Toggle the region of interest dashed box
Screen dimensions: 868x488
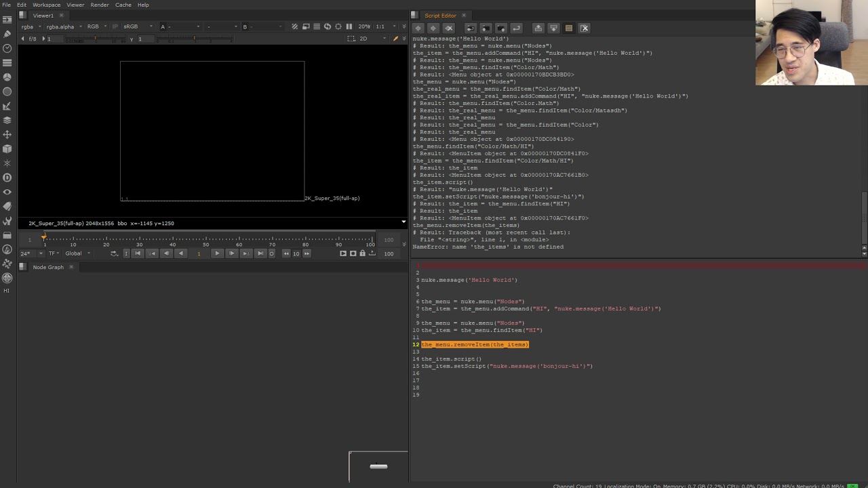(x=351, y=39)
